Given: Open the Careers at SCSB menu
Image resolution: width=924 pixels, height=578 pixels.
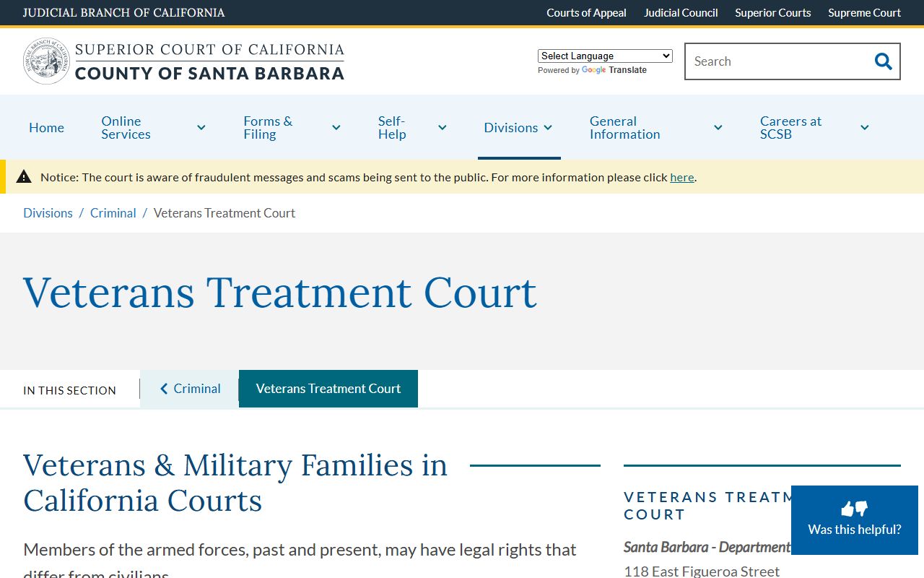Looking at the screenshot, I should pos(791,128).
